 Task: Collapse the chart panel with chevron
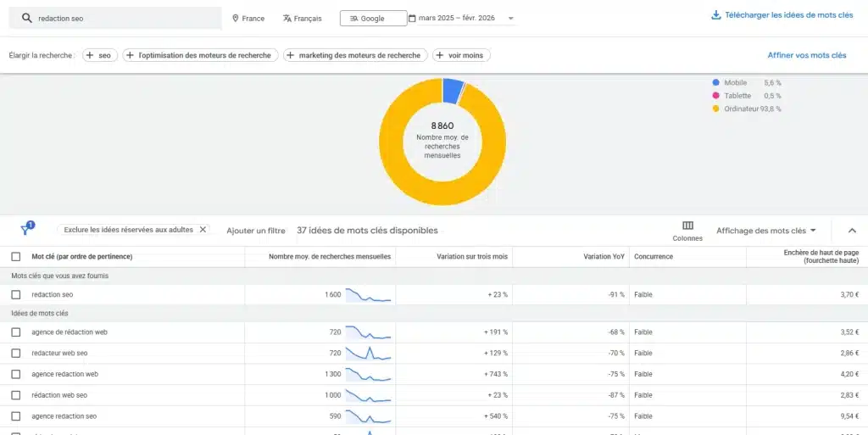pyautogui.click(x=852, y=231)
